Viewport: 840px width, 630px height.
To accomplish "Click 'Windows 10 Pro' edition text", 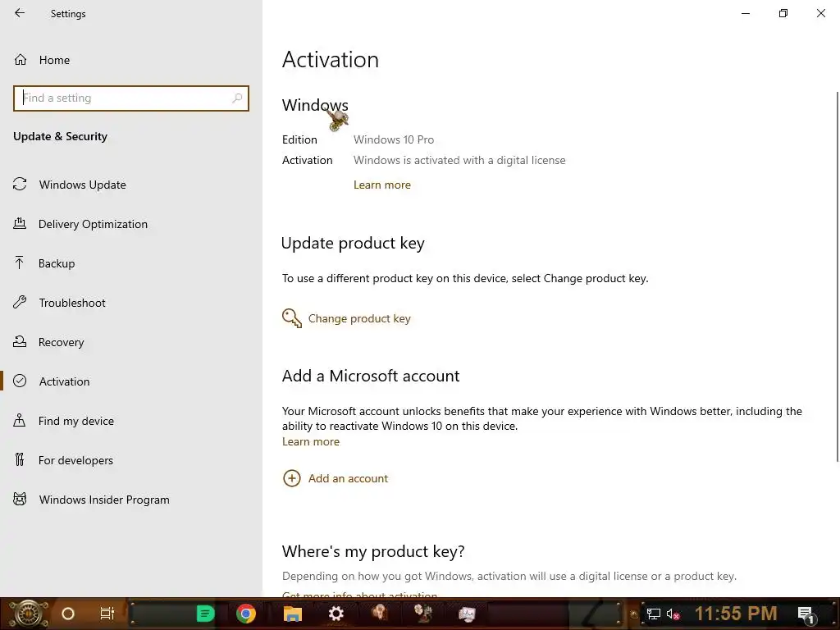I will pos(394,139).
